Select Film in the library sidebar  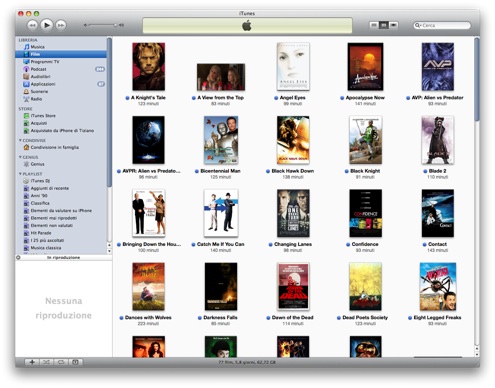pos(61,54)
